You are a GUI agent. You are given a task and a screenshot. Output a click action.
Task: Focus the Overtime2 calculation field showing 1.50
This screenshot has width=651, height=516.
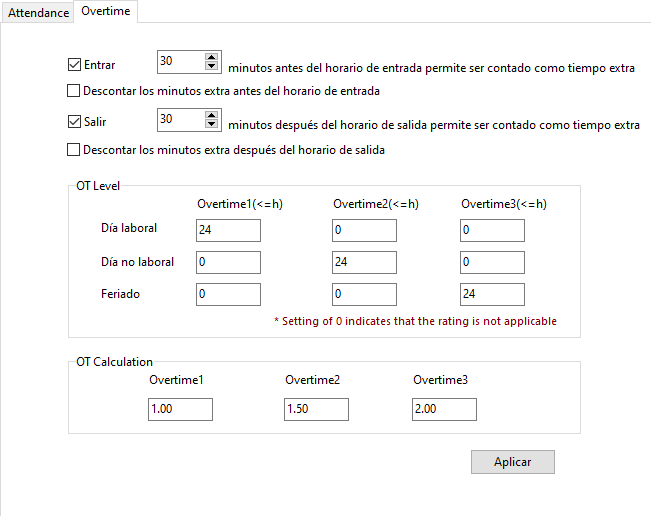(x=316, y=409)
